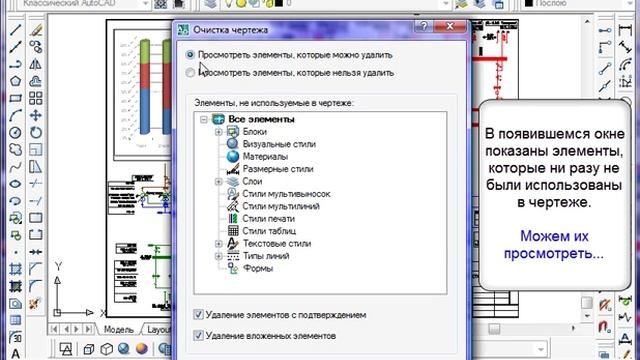Image resolution: width=640 pixels, height=360 pixels.
Task: Go to previous layout tab arrow
Action: (66, 329)
